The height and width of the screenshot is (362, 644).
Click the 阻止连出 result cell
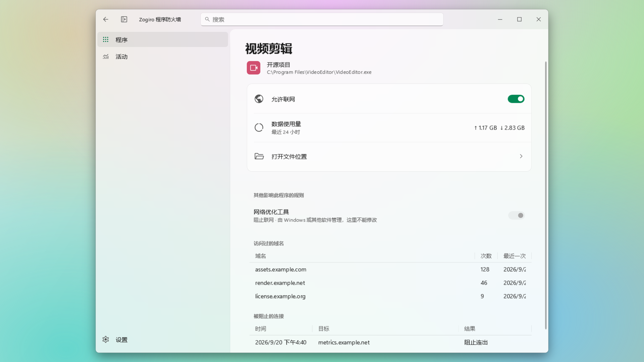476,343
